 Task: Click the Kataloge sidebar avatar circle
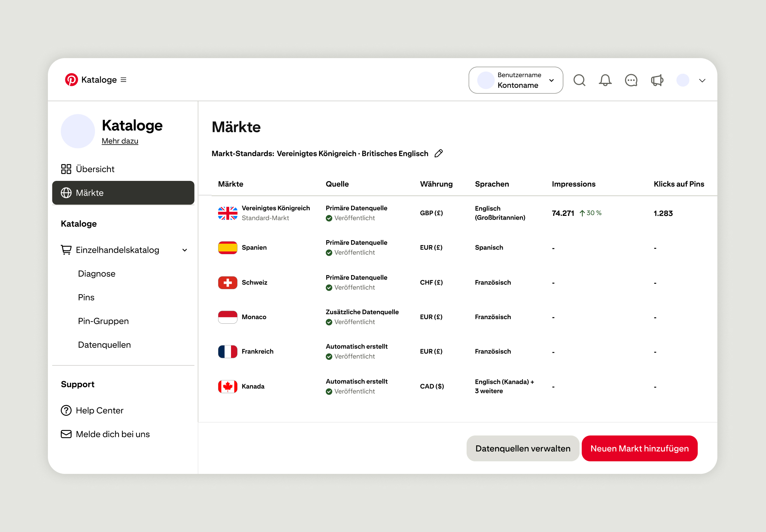click(x=78, y=131)
